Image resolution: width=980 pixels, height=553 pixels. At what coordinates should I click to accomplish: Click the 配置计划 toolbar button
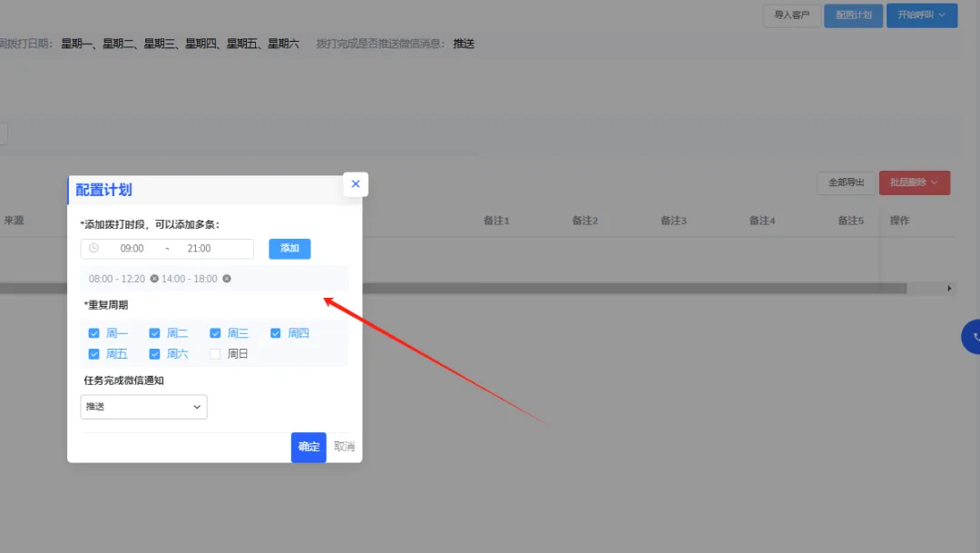tap(853, 15)
